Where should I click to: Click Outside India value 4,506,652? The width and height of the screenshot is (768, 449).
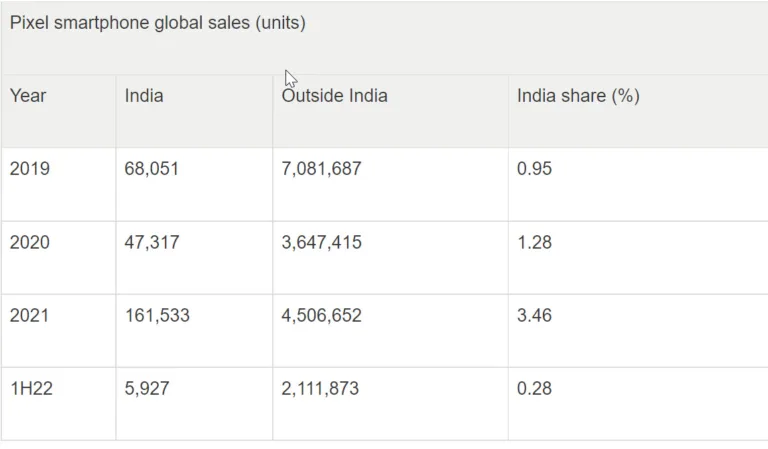coord(321,315)
